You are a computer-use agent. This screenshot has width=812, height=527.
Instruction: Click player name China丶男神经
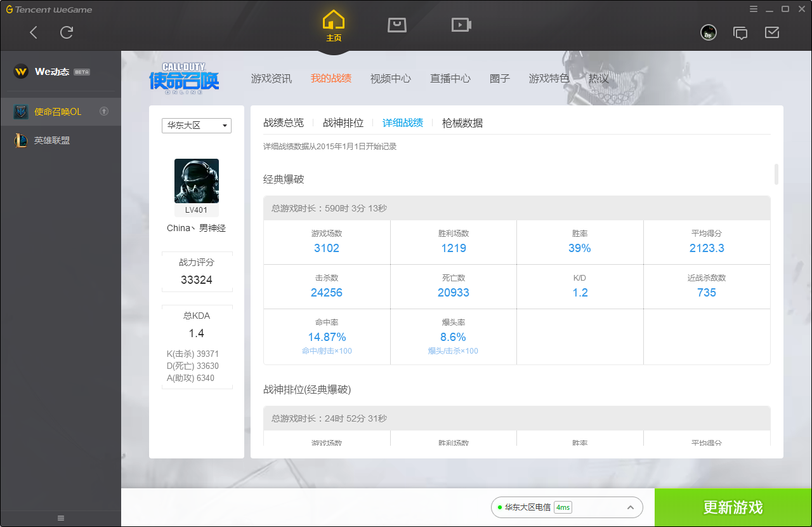197,228
